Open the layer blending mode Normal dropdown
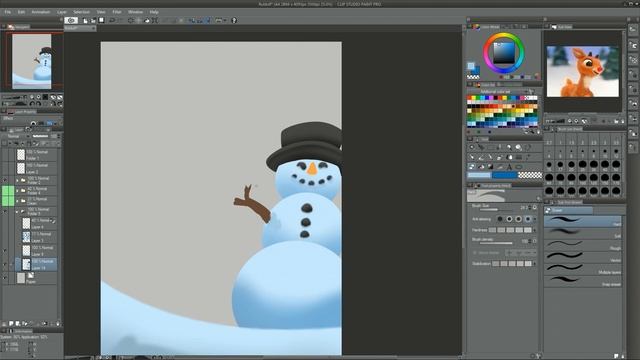 [x=16, y=136]
